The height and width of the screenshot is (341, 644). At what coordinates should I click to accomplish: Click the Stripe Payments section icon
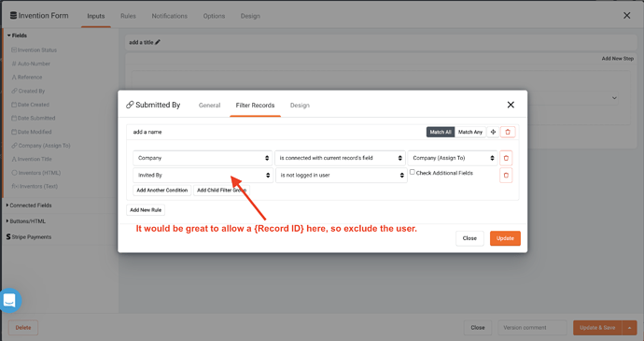pos(8,237)
